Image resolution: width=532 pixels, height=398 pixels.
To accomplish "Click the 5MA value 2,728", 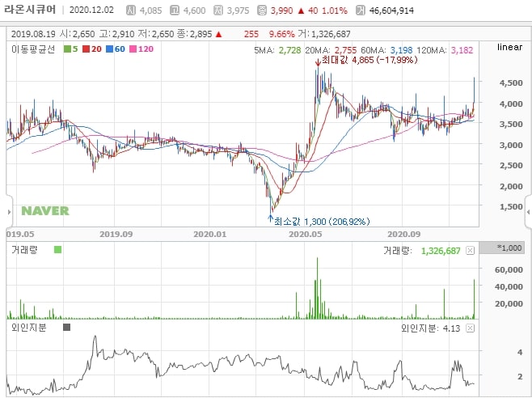I will [x=289, y=50].
